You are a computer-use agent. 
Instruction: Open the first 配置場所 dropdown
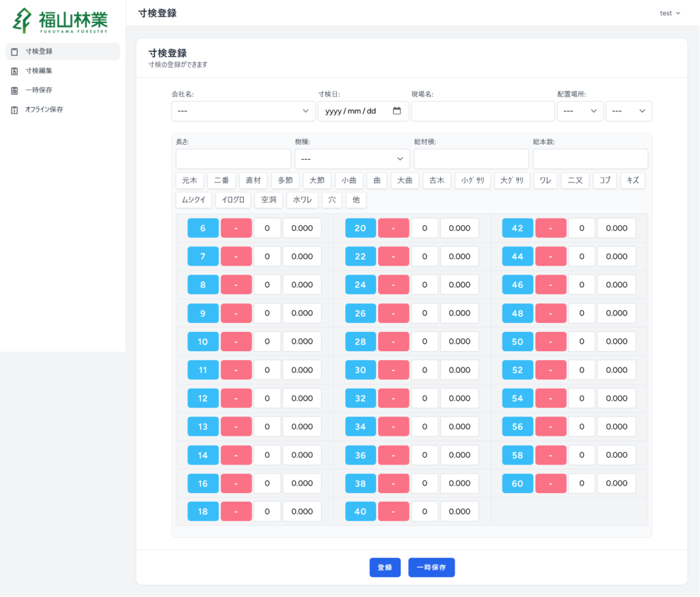[580, 111]
